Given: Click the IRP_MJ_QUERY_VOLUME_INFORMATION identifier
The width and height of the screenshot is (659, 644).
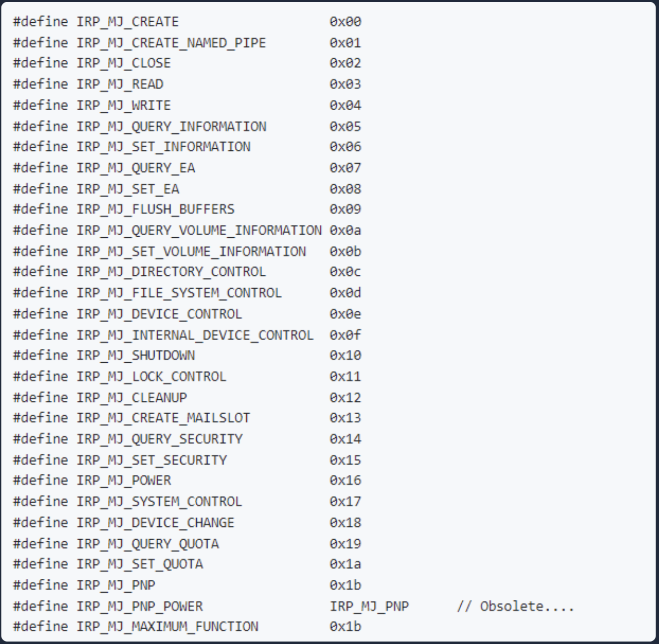Looking at the screenshot, I should (199, 230).
